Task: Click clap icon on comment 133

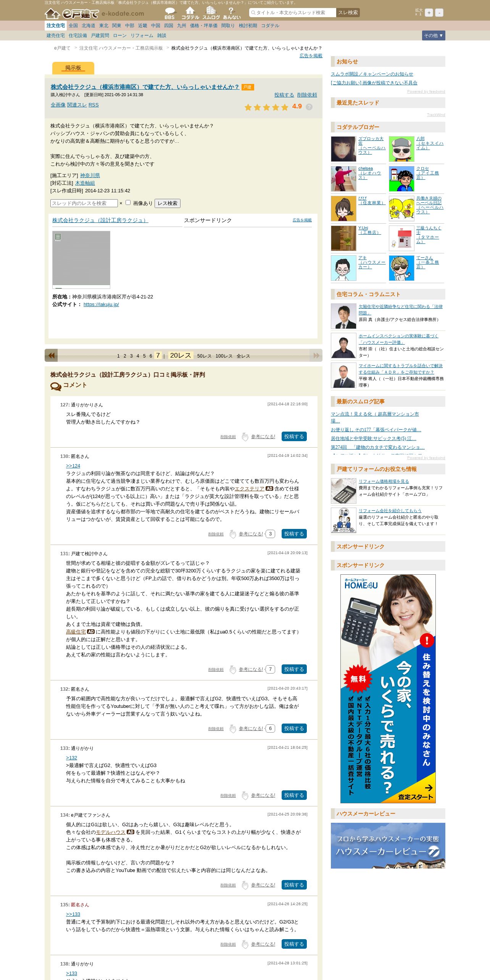Action: click(x=245, y=796)
